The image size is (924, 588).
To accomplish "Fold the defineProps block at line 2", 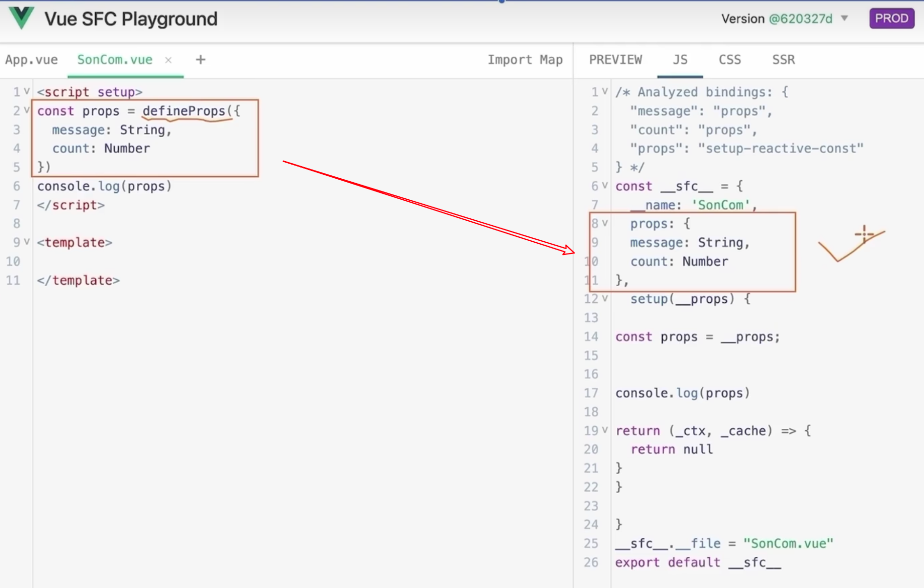I will point(27,110).
